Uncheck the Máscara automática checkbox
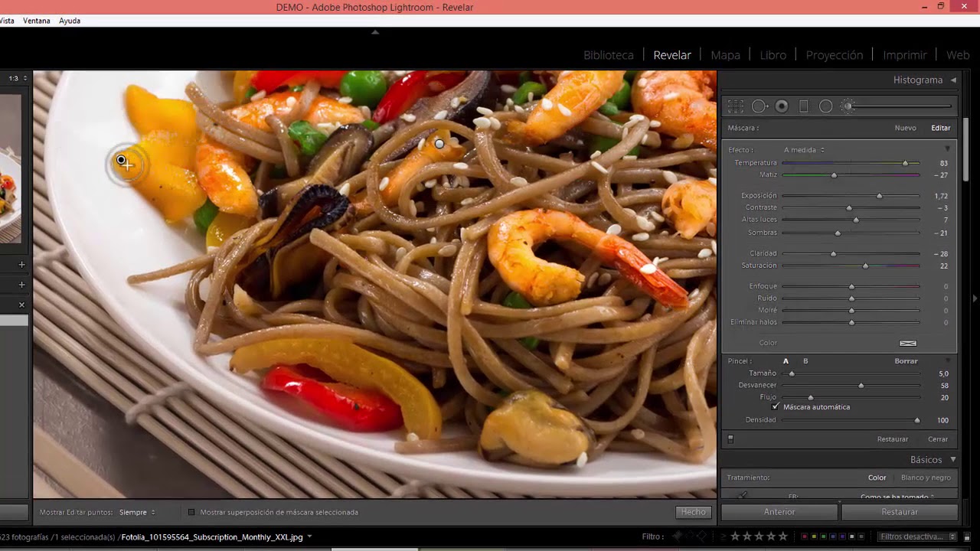 tap(775, 407)
